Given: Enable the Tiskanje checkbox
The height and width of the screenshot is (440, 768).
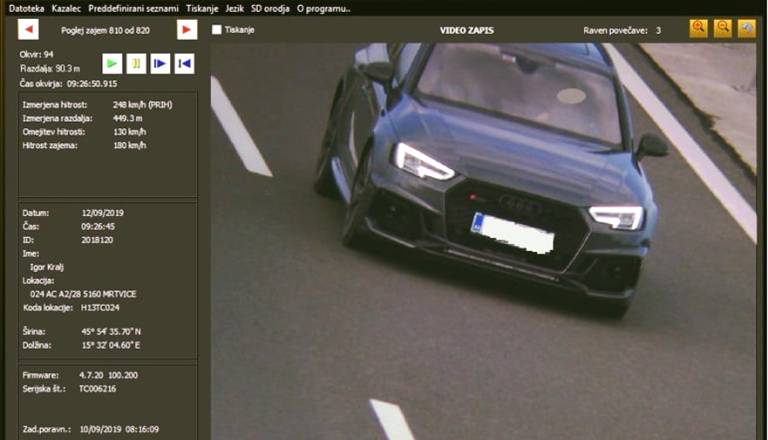Looking at the screenshot, I should [217, 30].
